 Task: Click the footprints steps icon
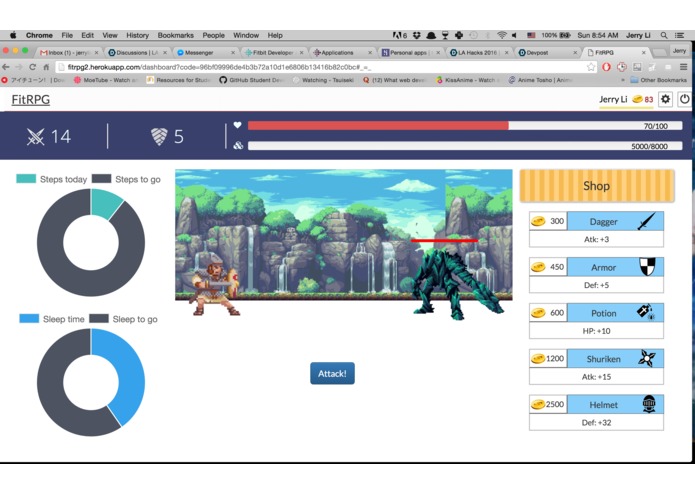click(238, 145)
